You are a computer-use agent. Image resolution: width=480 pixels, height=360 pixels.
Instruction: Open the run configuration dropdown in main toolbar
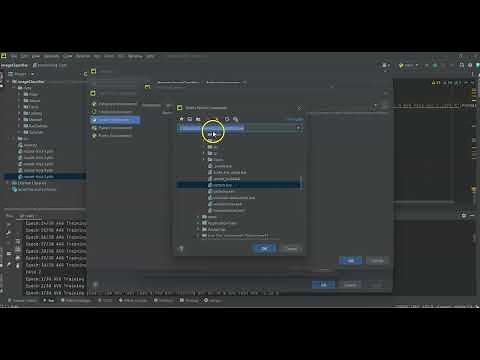point(409,66)
